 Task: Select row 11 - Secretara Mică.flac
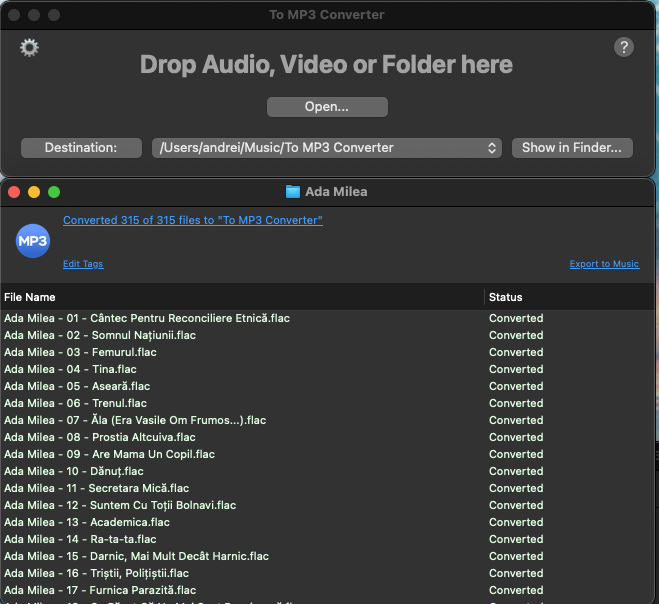coord(327,488)
